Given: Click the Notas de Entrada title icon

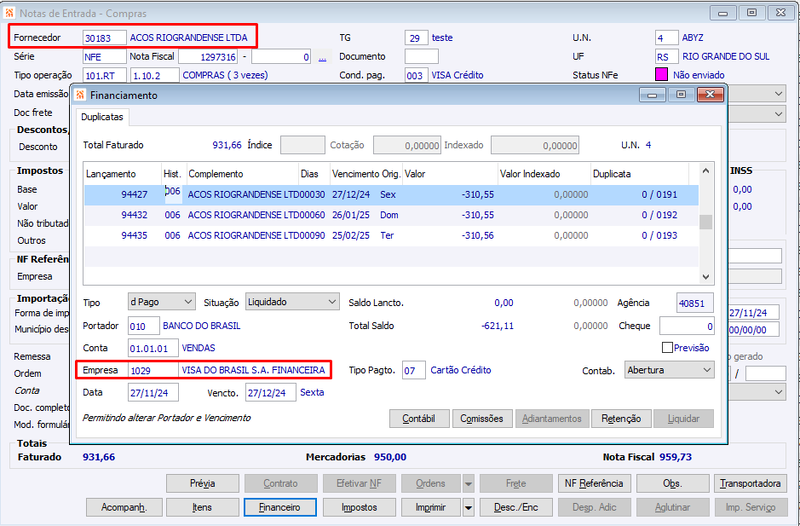Looking at the screenshot, I should [x=9, y=13].
